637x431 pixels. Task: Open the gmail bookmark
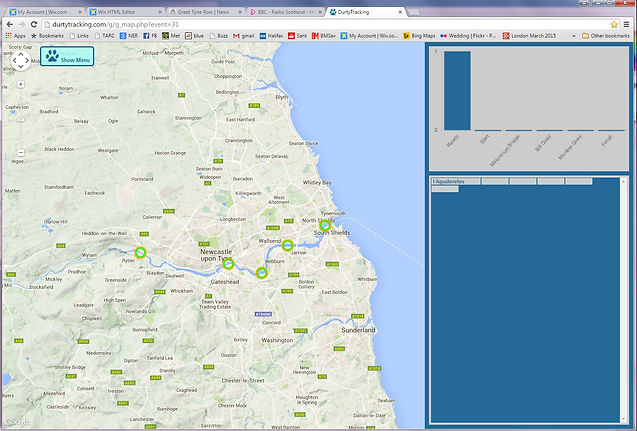click(x=244, y=36)
